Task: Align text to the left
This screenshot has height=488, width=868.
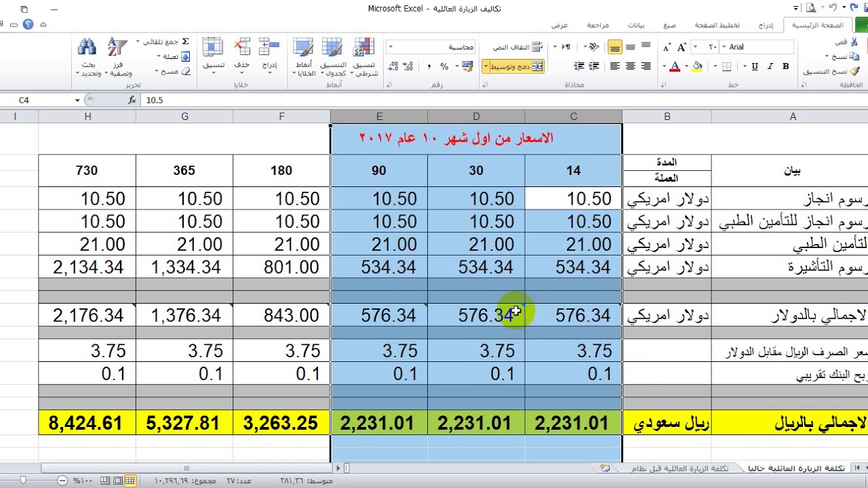Action: tap(615, 66)
